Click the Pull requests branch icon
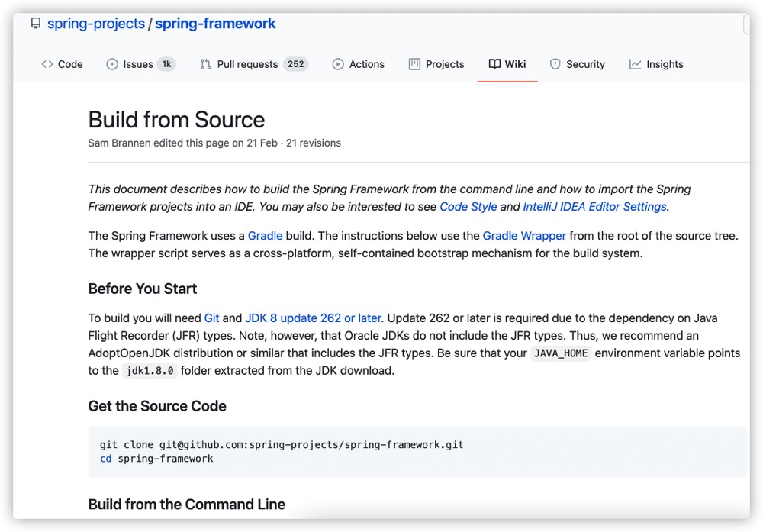 (205, 64)
